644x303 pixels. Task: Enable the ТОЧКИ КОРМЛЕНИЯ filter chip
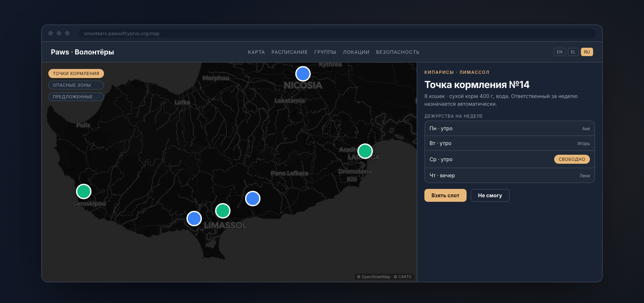point(76,73)
